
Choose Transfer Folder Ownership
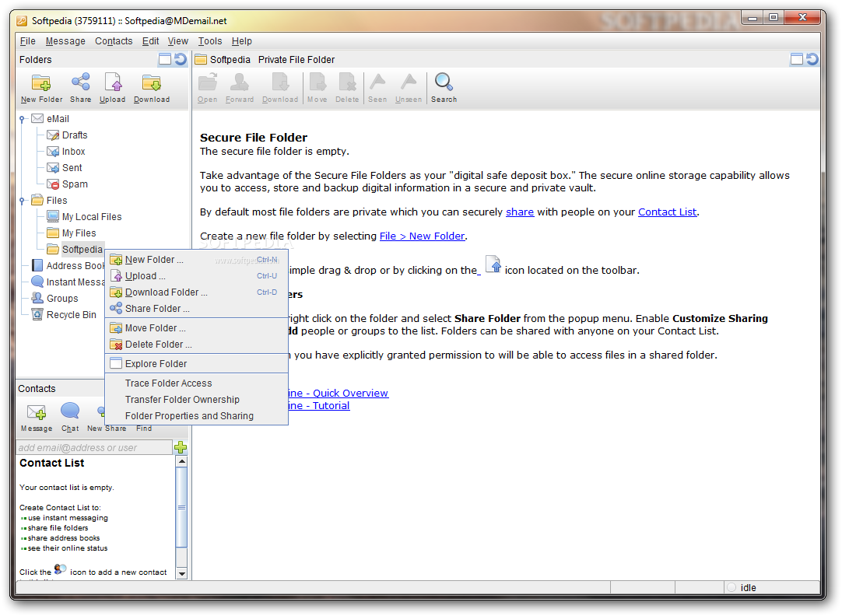pos(197,400)
